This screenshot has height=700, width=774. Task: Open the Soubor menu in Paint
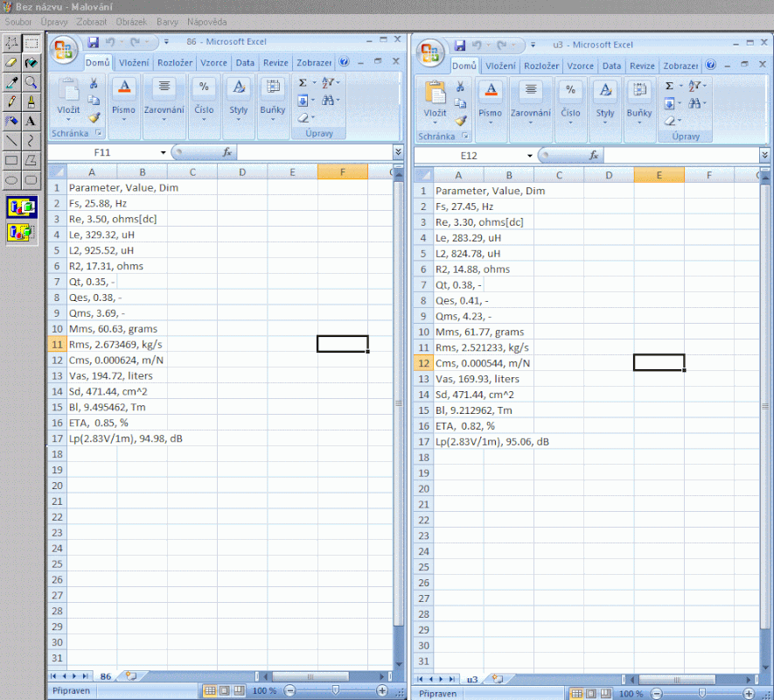pyautogui.click(x=18, y=22)
